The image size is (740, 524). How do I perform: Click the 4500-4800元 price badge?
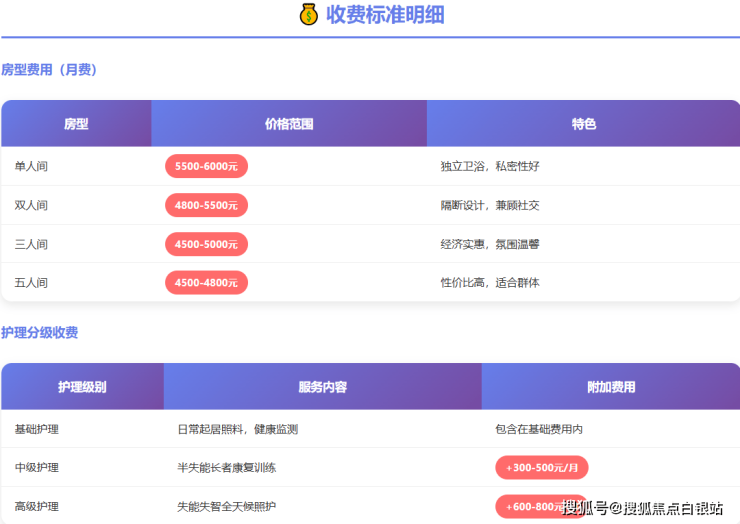[x=206, y=283]
